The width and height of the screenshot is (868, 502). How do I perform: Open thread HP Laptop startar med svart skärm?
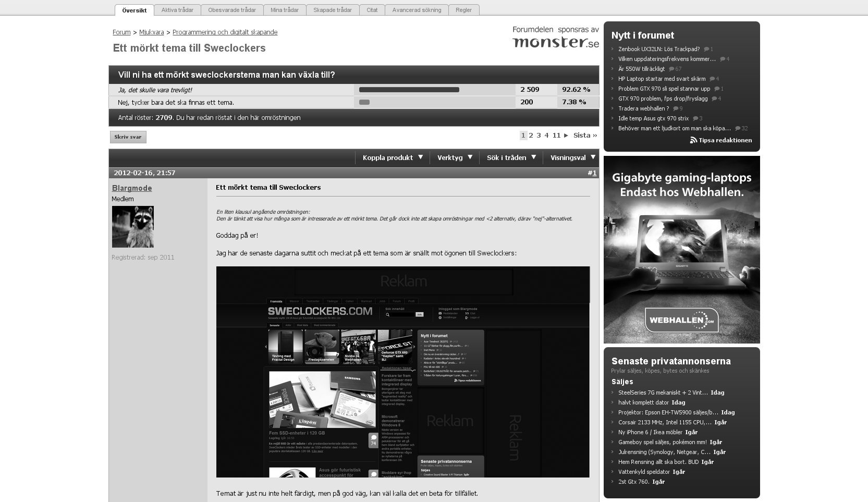662,79
